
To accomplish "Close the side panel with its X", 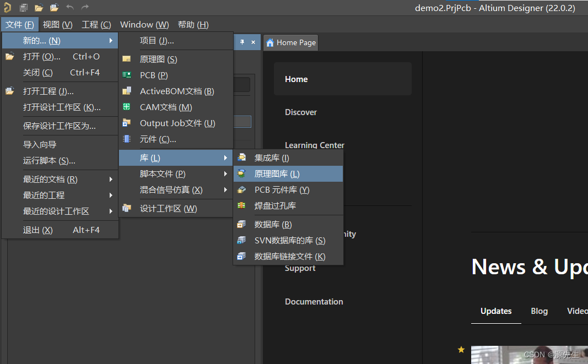I will click(253, 42).
